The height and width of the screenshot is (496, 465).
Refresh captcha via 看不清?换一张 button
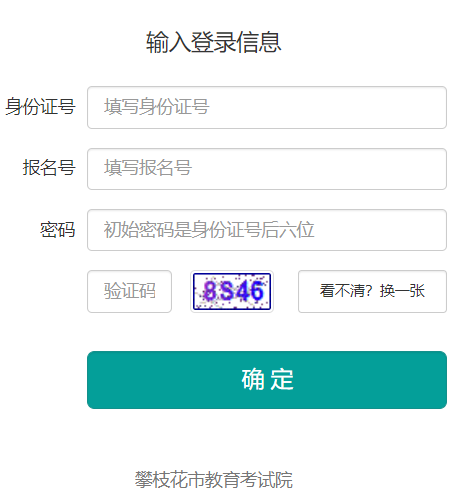pos(372,291)
